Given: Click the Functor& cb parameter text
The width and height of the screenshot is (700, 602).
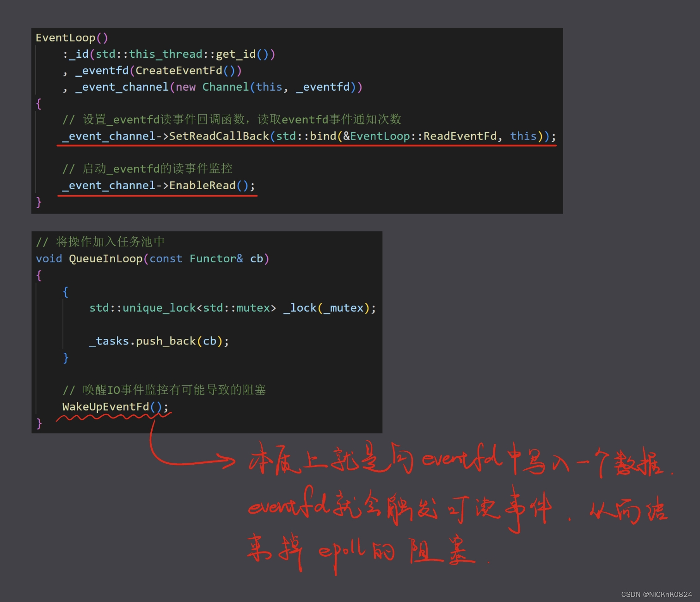Looking at the screenshot, I should point(226,258).
